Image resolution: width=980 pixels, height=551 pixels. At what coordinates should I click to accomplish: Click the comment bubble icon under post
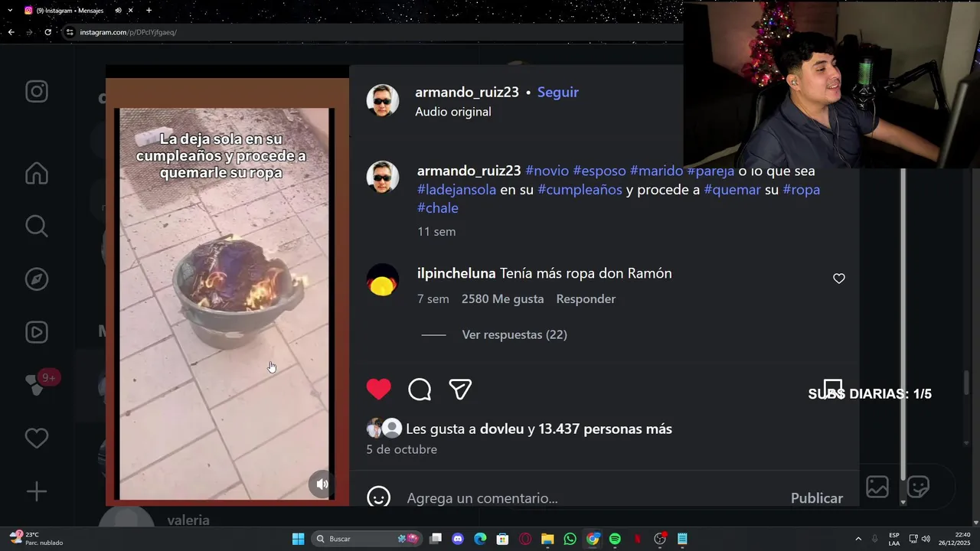coord(420,390)
